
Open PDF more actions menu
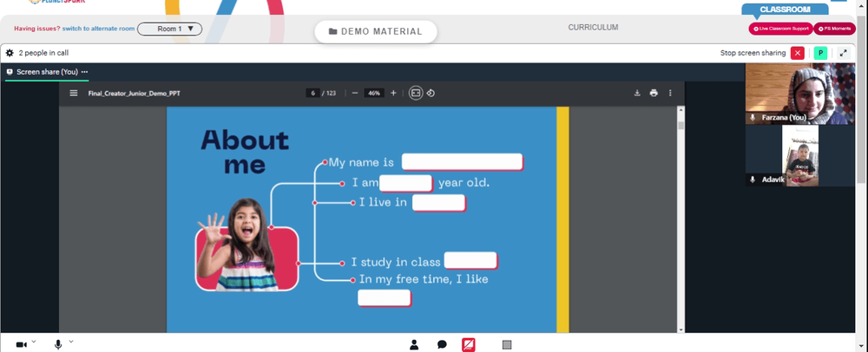click(670, 93)
